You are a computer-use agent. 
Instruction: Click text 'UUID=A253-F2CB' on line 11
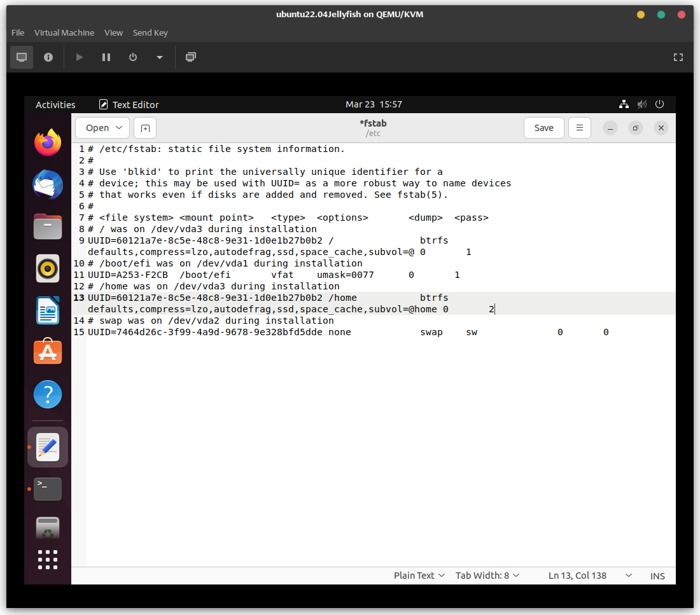click(128, 275)
